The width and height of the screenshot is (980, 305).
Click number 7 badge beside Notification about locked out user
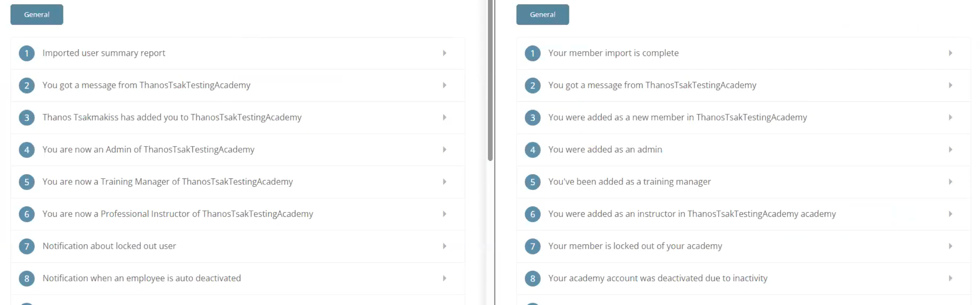[x=27, y=246]
